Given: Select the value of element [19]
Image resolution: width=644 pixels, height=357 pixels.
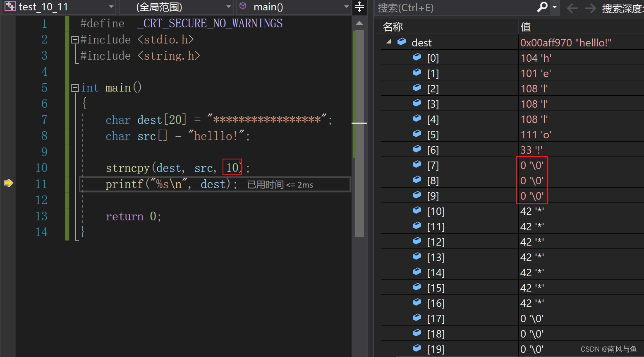Looking at the screenshot, I should 532,349.
